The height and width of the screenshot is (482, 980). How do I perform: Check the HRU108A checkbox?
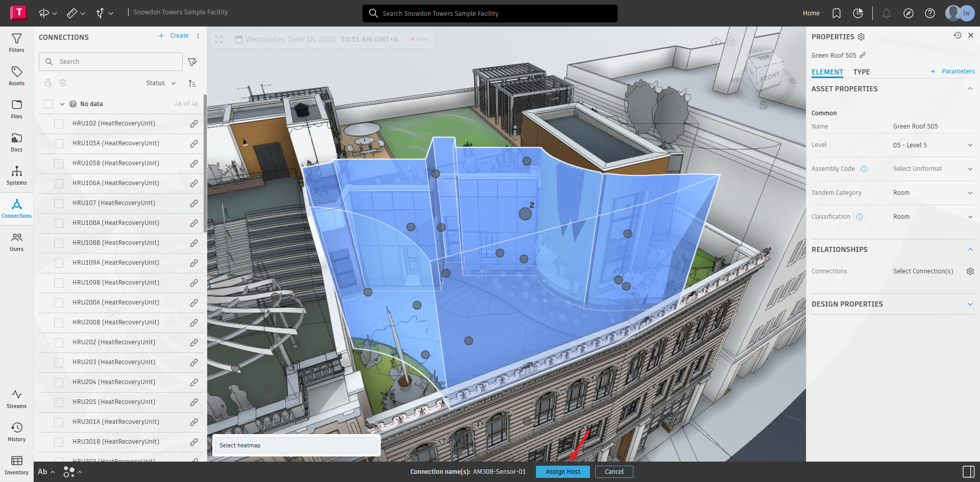(59, 223)
